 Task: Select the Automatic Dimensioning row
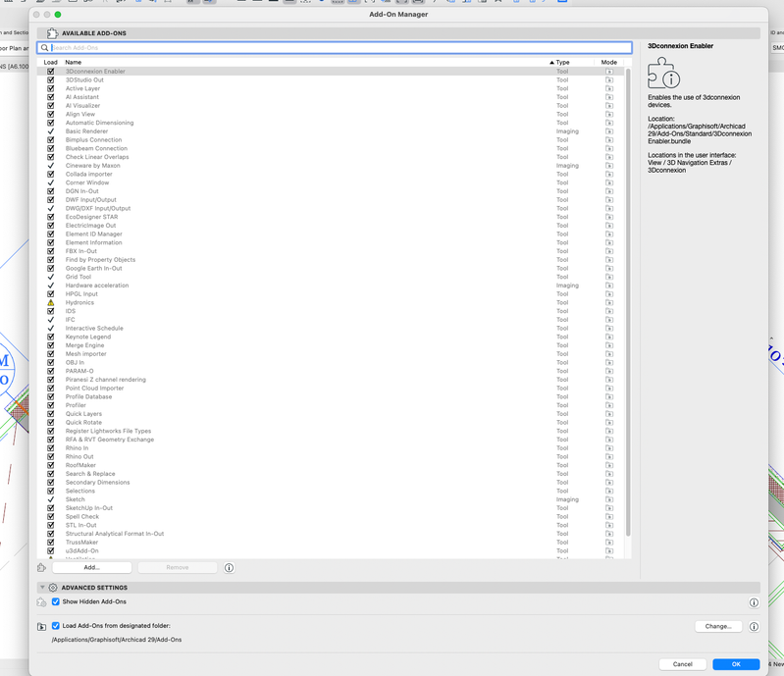(x=331, y=123)
